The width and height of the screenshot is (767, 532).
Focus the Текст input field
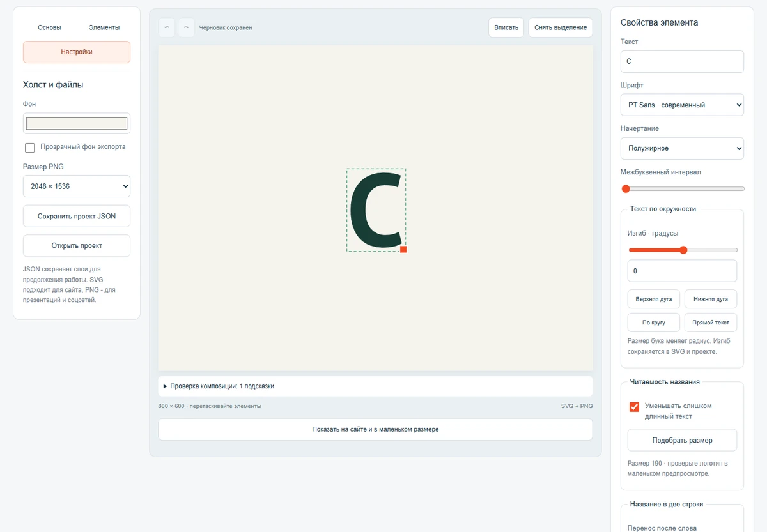click(x=682, y=62)
